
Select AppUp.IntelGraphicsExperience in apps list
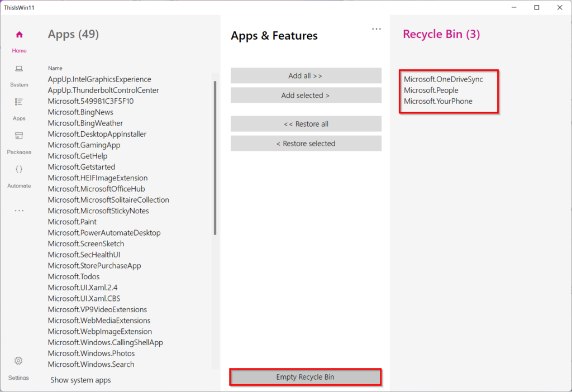click(99, 79)
